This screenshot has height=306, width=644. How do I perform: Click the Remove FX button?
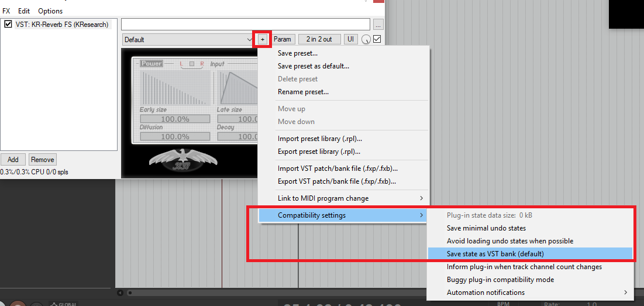coord(42,159)
